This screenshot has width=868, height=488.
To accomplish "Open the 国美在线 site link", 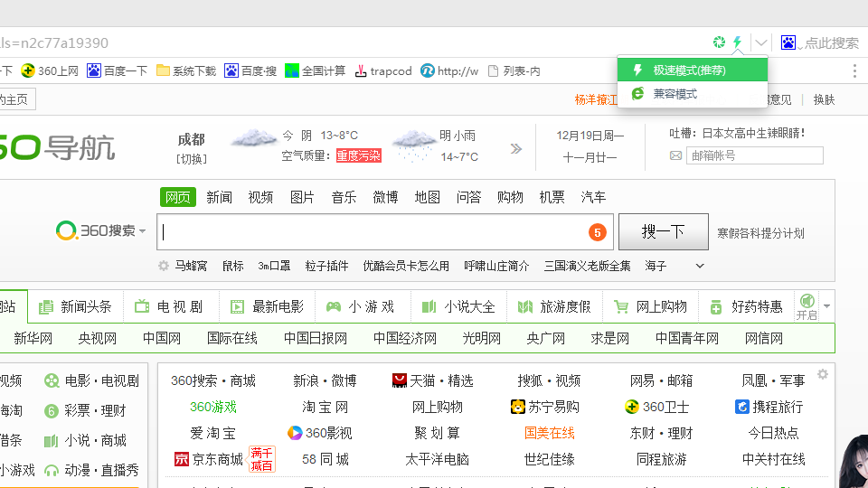I will pyautogui.click(x=550, y=433).
